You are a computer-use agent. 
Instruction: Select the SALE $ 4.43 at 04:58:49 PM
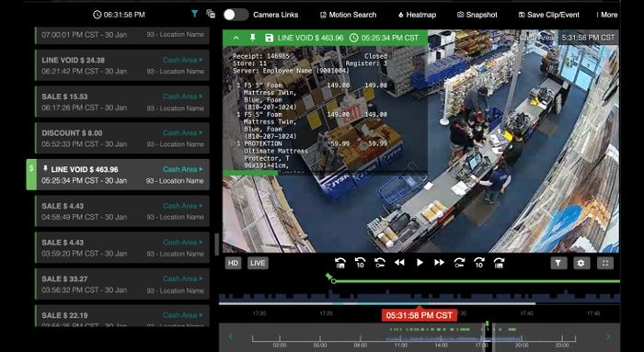pyautogui.click(x=122, y=211)
